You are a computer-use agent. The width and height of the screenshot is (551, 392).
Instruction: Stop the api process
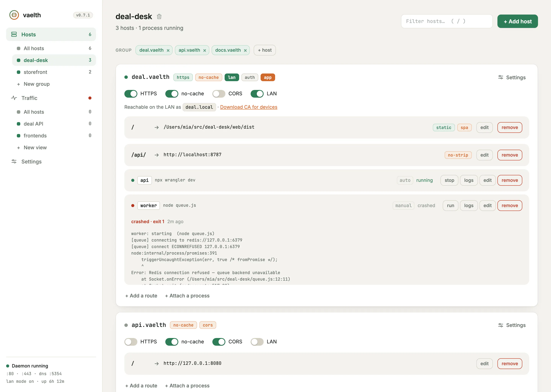[449, 180]
